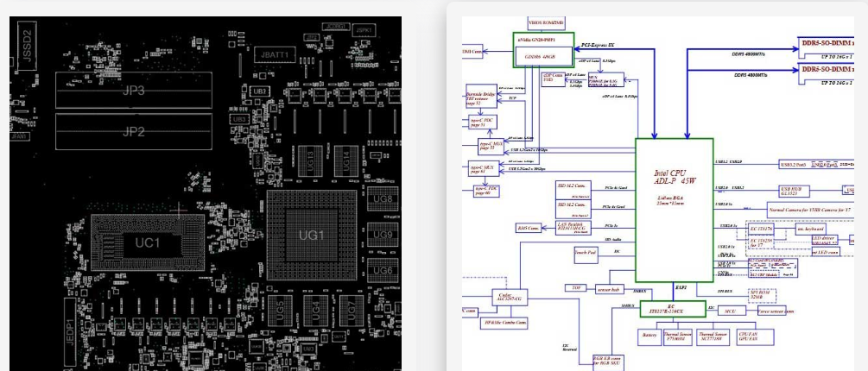Click the int. keyboard block
The width and height of the screenshot is (868, 371).
(x=811, y=229)
